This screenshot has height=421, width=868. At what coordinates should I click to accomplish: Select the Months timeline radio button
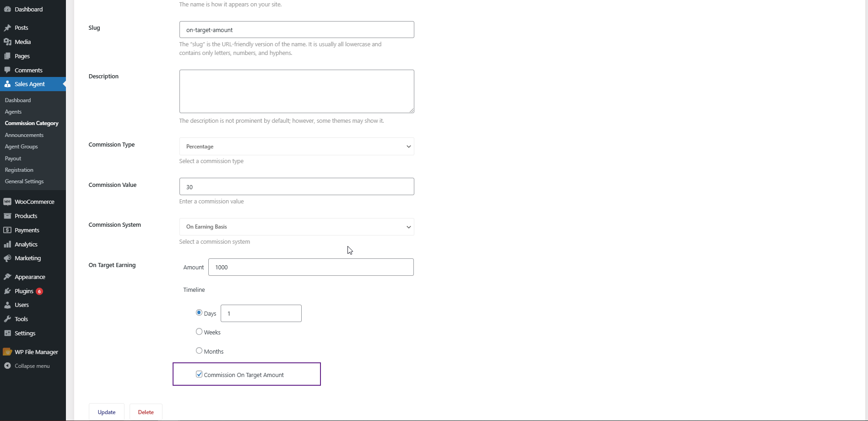[x=199, y=351]
